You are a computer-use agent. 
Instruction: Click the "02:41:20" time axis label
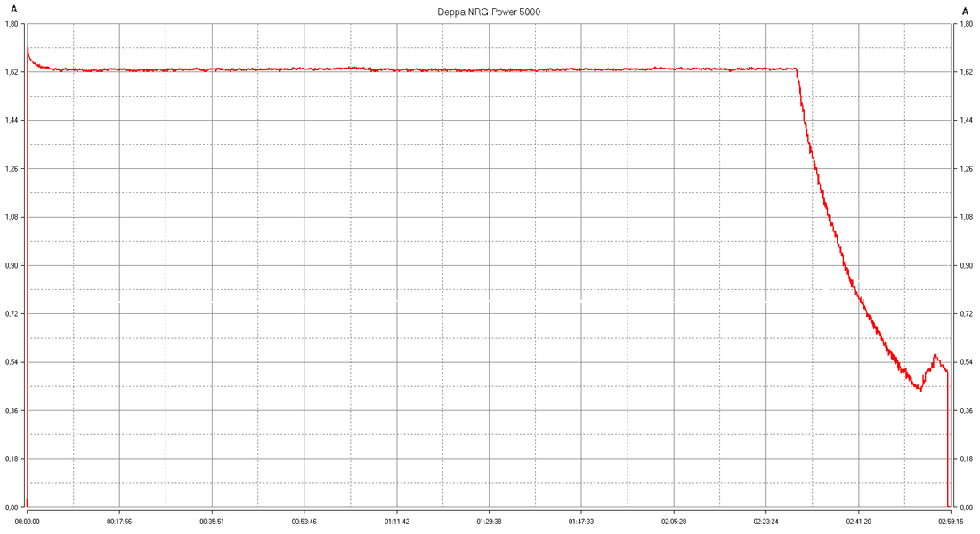pos(859,521)
